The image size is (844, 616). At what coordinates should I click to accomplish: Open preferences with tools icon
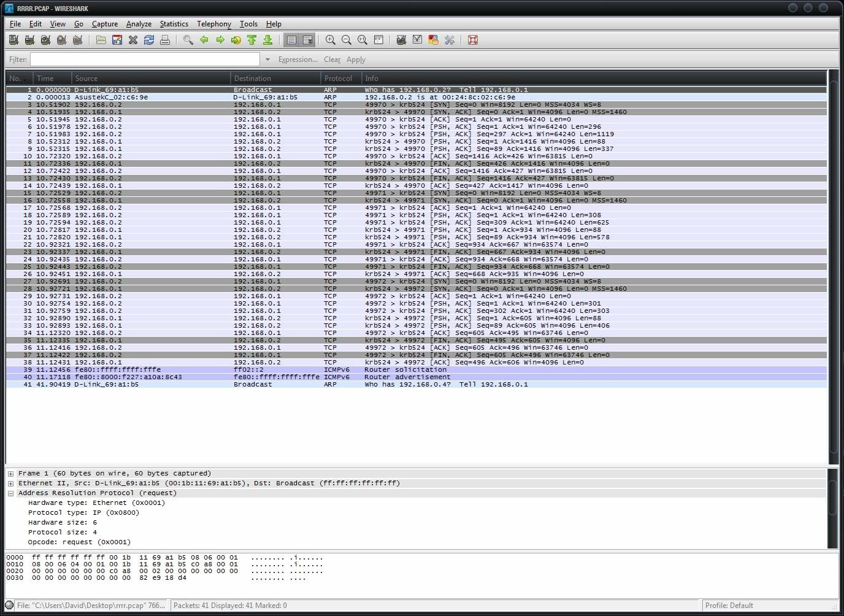click(x=450, y=40)
